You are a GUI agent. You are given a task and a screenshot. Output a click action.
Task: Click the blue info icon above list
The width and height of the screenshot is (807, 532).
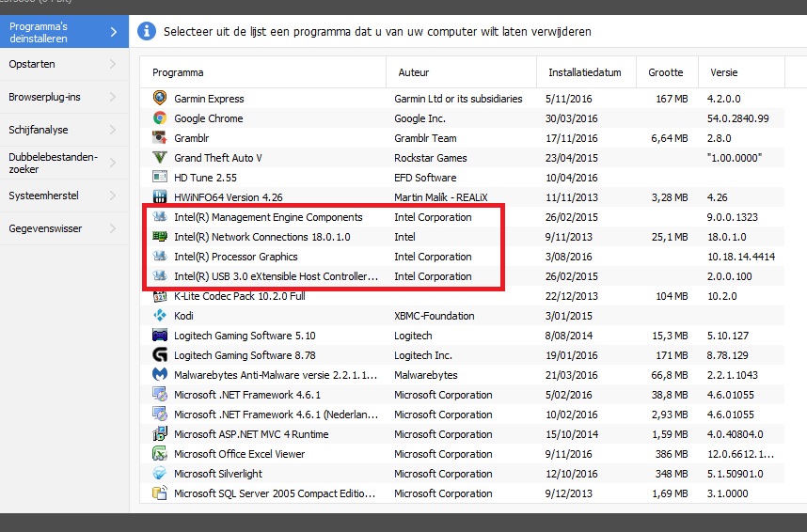point(147,32)
